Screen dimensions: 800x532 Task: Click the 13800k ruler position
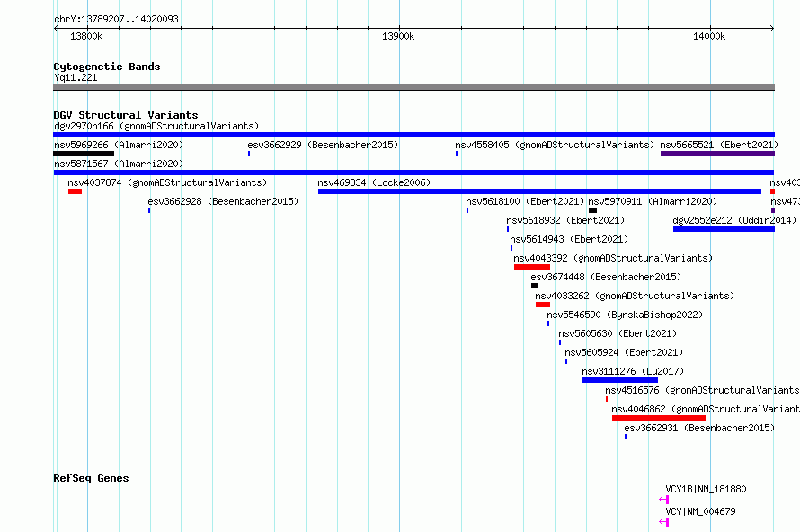pyautogui.click(x=86, y=36)
